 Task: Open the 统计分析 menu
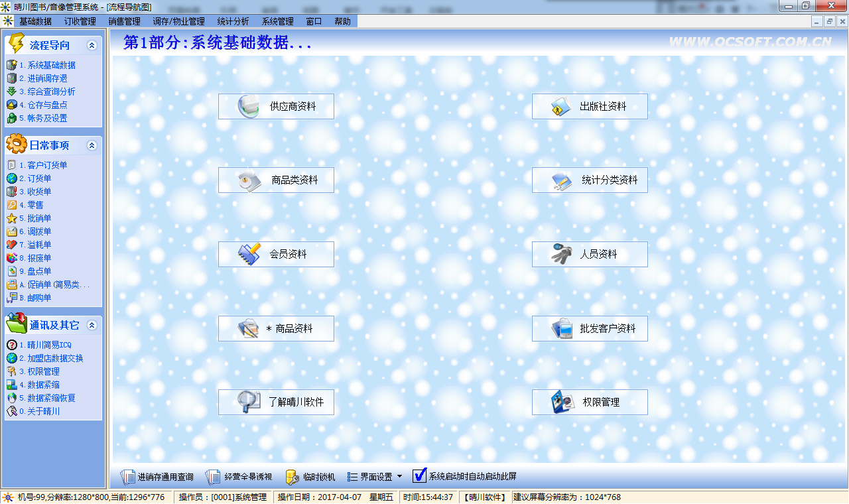coord(233,21)
